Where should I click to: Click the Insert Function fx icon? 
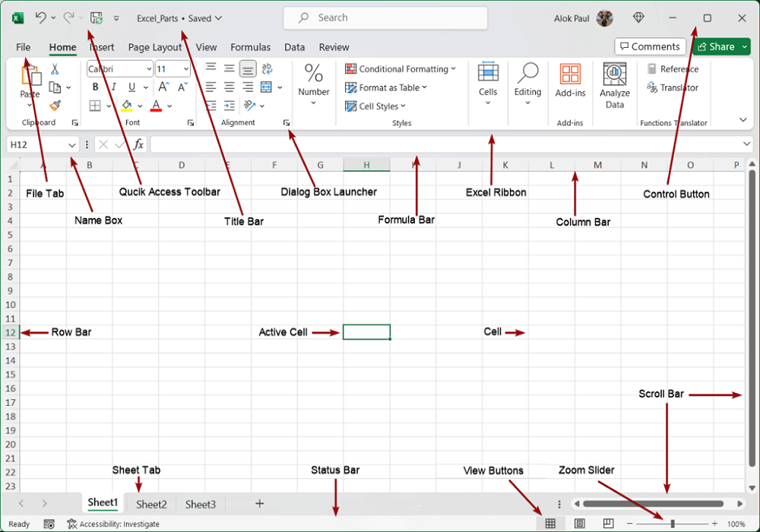tap(138, 144)
